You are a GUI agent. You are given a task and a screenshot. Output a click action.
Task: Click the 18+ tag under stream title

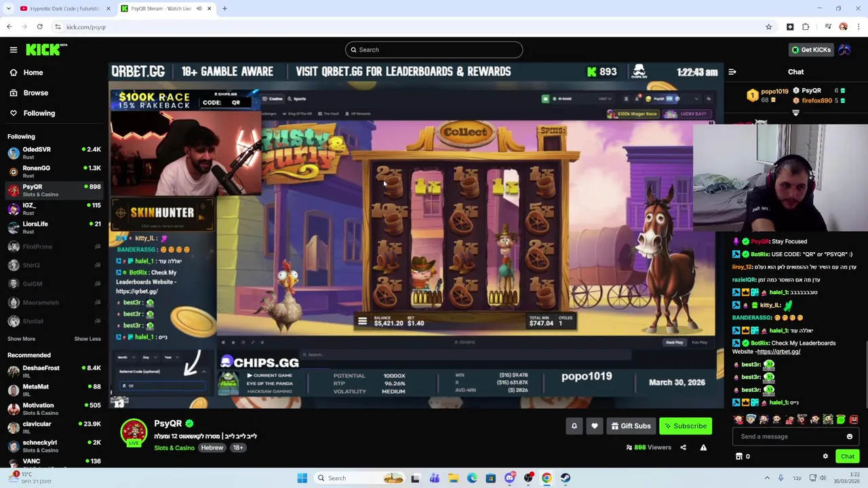pos(238,448)
